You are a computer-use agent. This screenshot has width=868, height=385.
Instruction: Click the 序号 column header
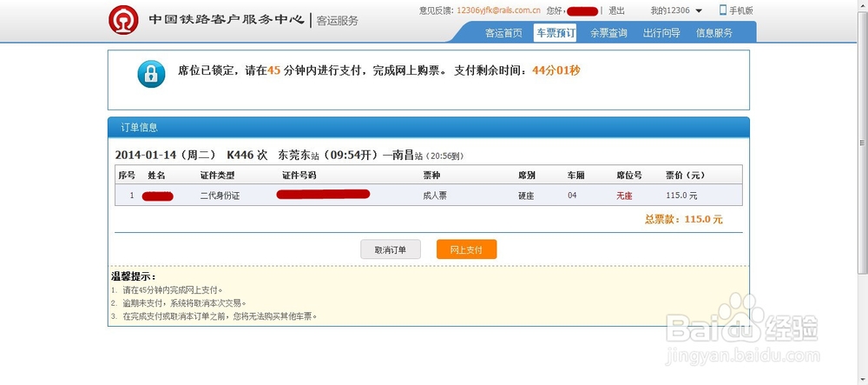(127, 175)
